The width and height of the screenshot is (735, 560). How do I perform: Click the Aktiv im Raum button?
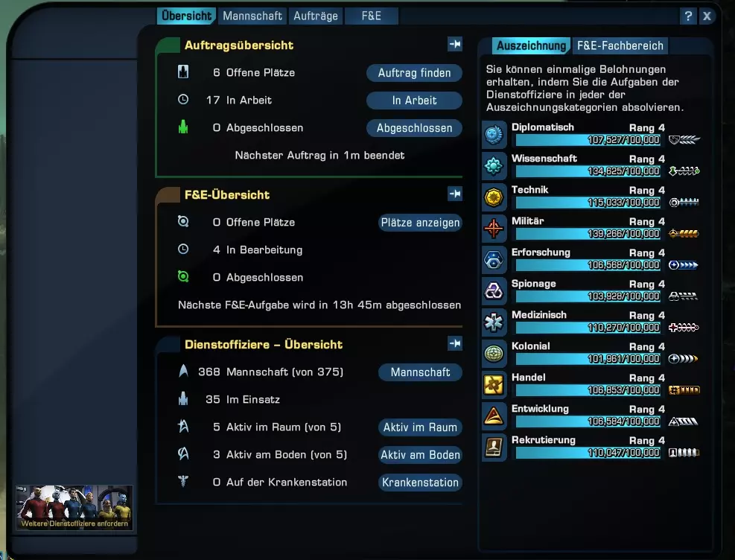tap(420, 427)
